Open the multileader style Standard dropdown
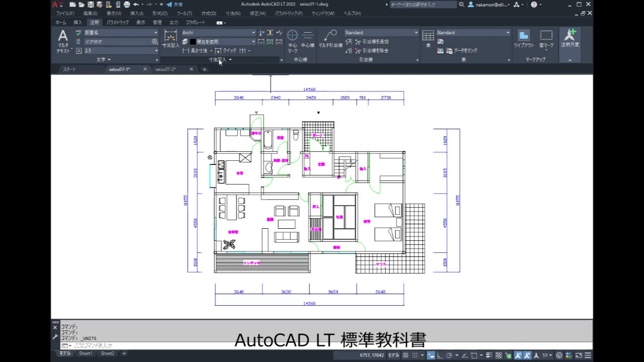The width and height of the screenshot is (644, 362). point(381,33)
